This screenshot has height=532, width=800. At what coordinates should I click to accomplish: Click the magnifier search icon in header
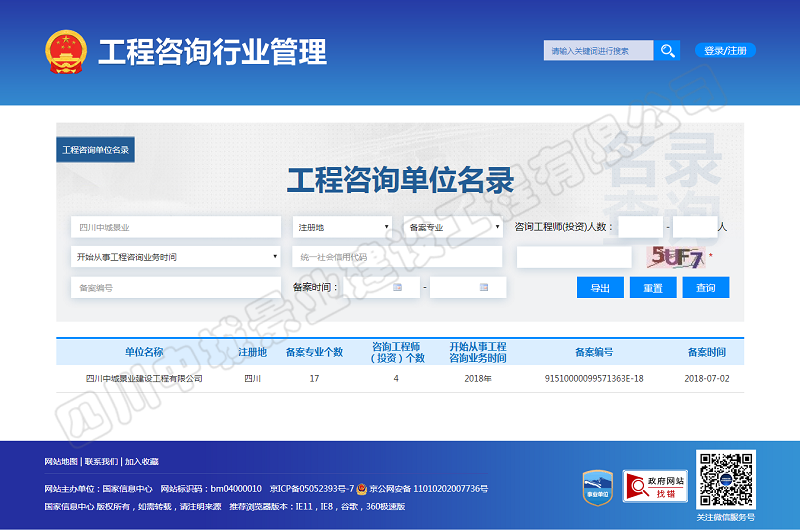(667, 50)
